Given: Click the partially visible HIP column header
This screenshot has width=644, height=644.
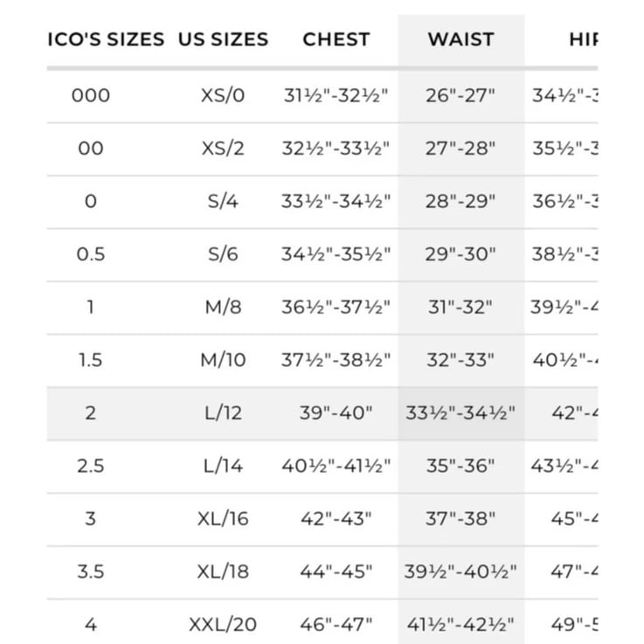Looking at the screenshot, I should point(583,39).
